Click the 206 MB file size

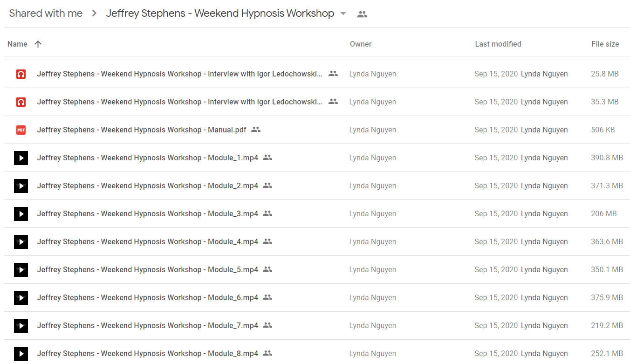pyautogui.click(x=604, y=214)
